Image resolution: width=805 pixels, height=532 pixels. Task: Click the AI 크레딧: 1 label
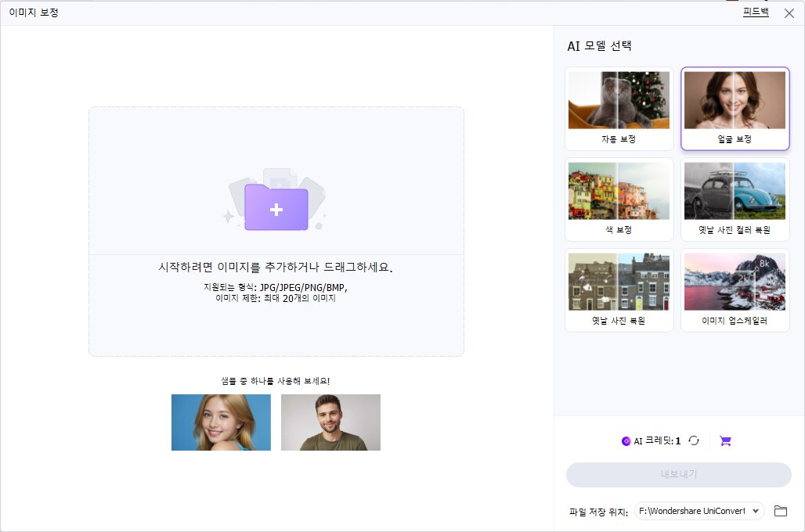click(x=657, y=441)
